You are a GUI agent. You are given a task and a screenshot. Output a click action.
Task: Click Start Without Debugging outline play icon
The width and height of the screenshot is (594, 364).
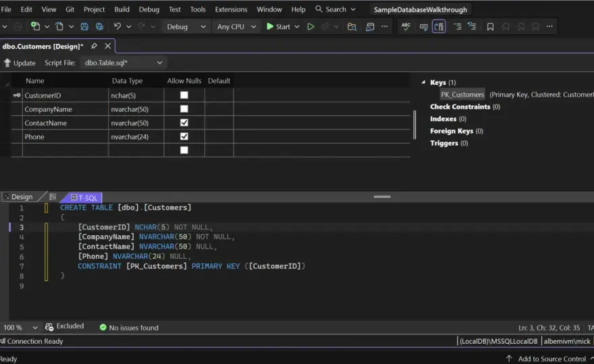tap(310, 26)
